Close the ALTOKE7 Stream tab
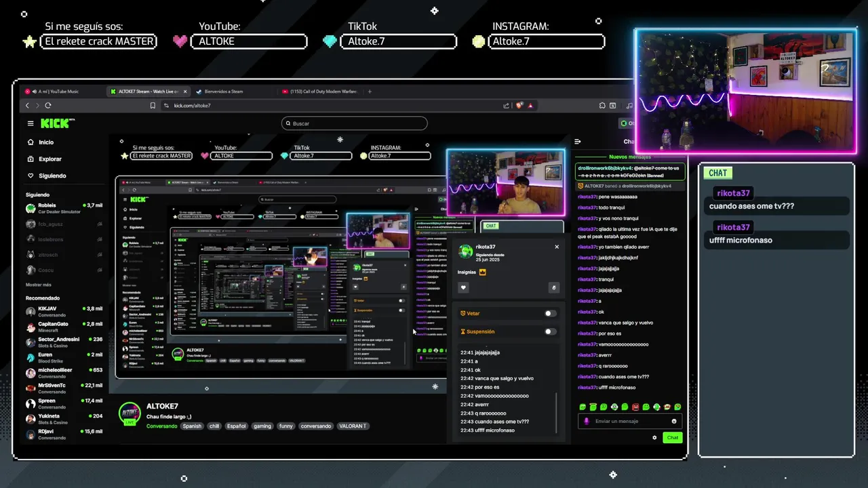Viewport: 868px width, 488px height. pyautogui.click(x=184, y=91)
